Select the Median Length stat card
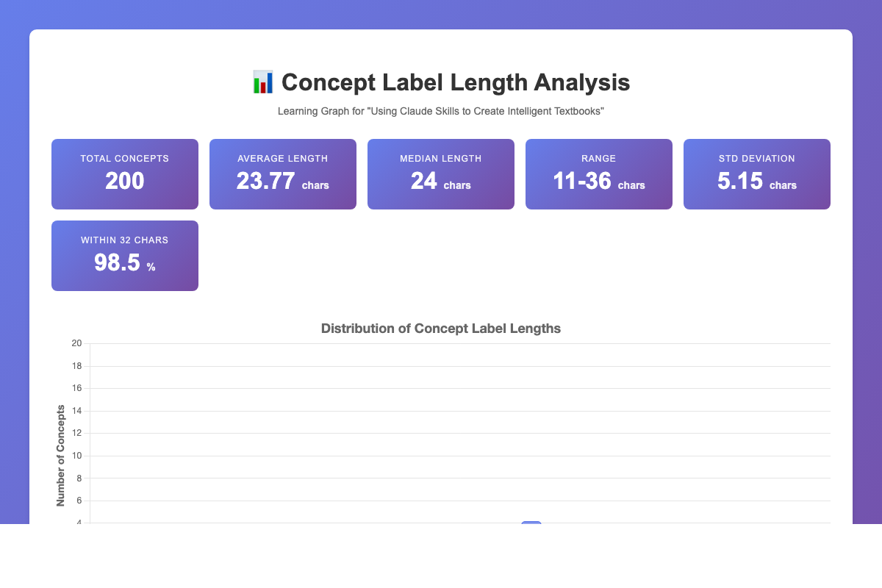Viewport: 882px width, 588px height. 441,174
